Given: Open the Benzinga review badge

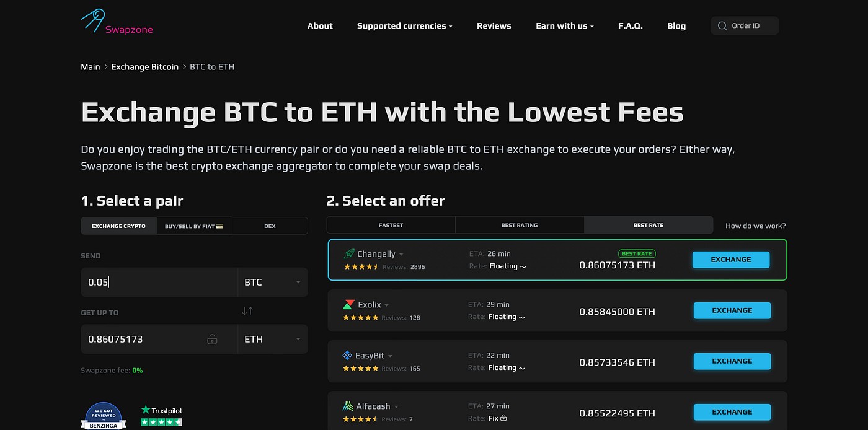Looking at the screenshot, I should point(104,416).
